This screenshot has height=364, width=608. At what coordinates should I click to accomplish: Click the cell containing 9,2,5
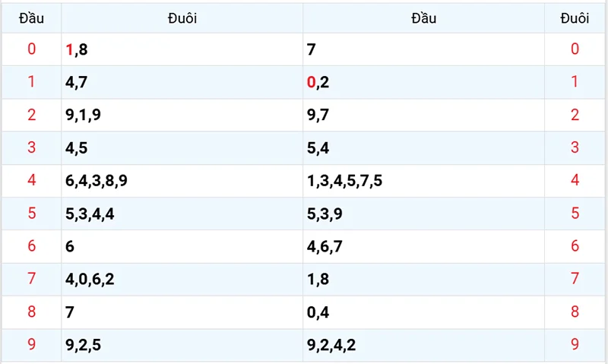coord(84,345)
